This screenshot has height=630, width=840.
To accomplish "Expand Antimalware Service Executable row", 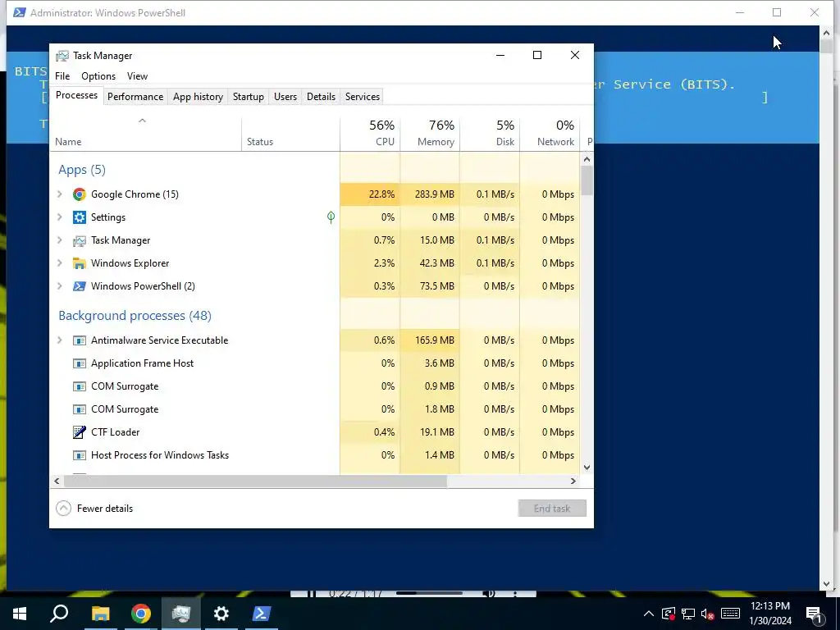I will (60, 340).
